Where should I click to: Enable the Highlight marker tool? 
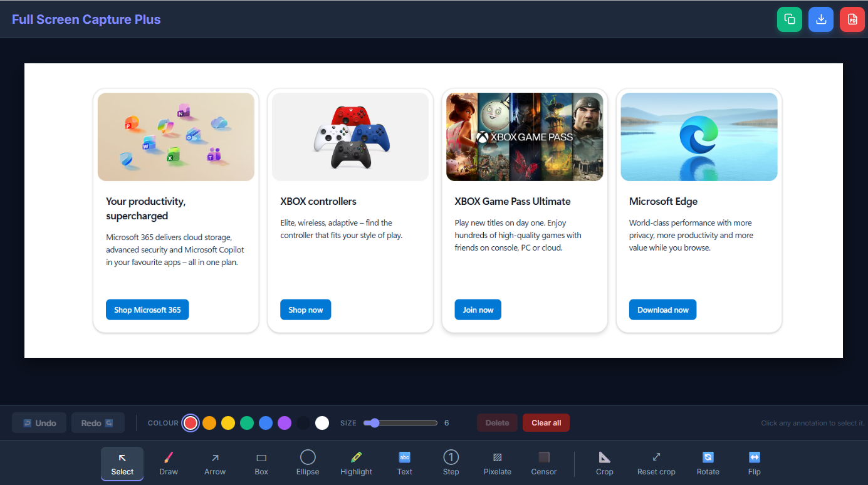(x=356, y=464)
